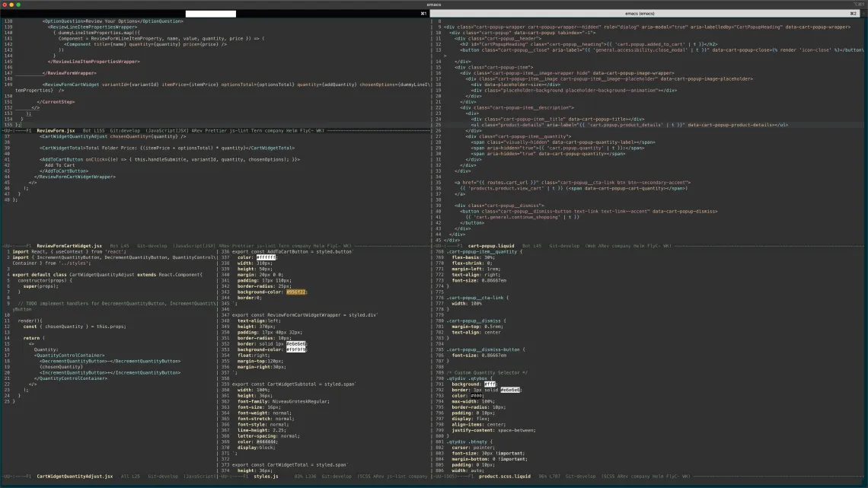This screenshot has width=868, height=488.
Task: Click 'cart-popup-wrapper' div line 9
Action: 646,27
